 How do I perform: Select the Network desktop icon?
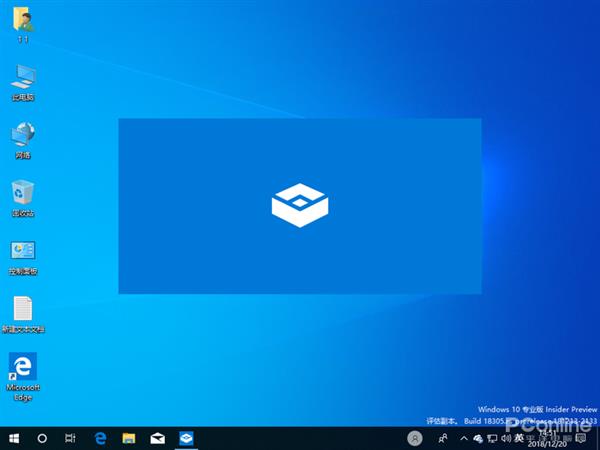[x=23, y=140]
